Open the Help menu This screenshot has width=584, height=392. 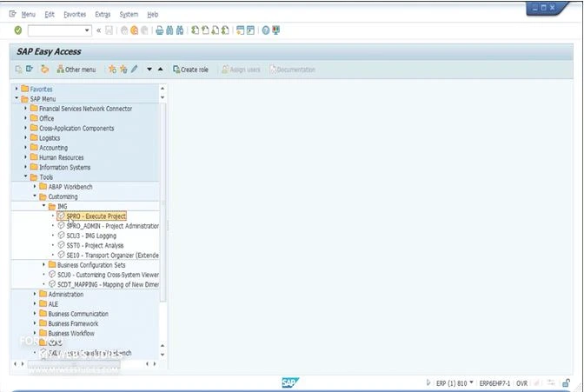pyautogui.click(x=153, y=15)
